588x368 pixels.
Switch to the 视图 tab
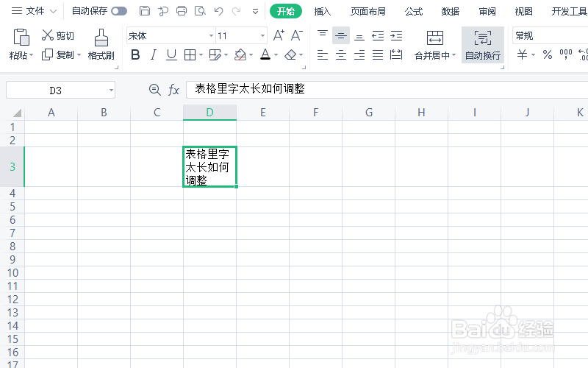523,11
